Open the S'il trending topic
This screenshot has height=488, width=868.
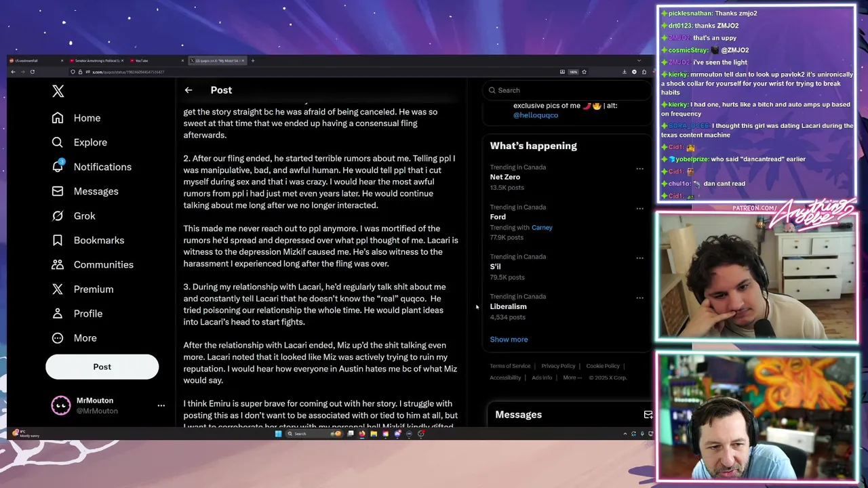tap(495, 266)
